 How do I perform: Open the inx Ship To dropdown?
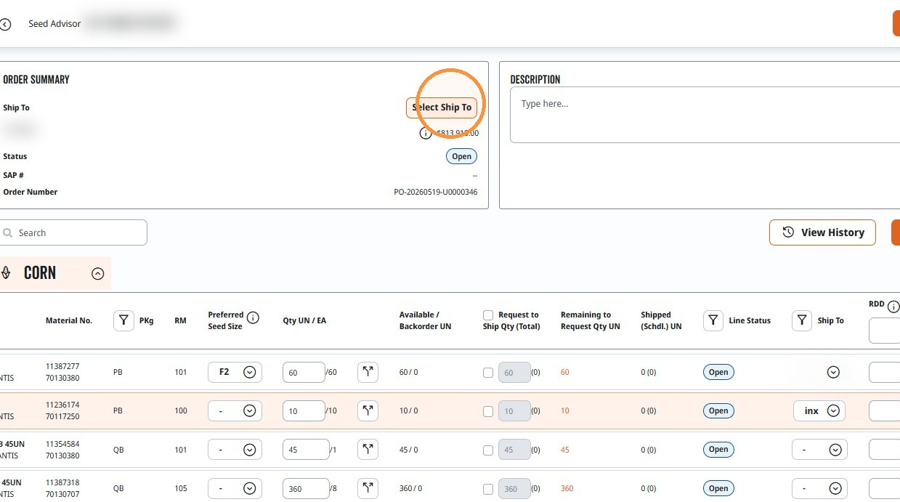[x=819, y=411]
